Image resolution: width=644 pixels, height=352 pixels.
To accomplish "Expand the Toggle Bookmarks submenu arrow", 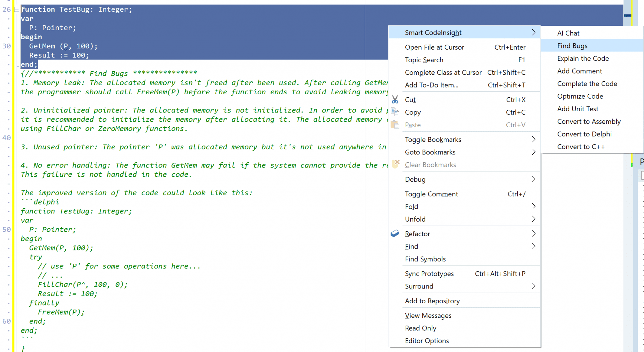I will click(x=534, y=139).
